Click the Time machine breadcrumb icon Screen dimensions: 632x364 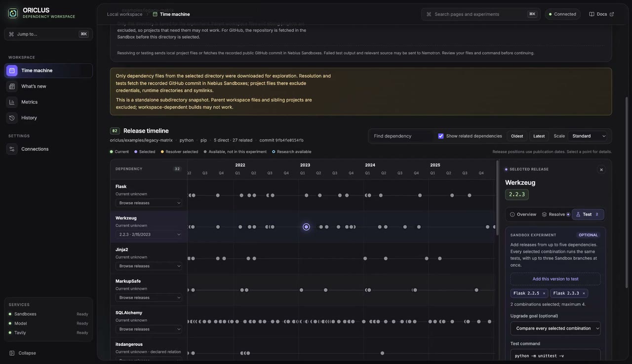click(x=155, y=14)
